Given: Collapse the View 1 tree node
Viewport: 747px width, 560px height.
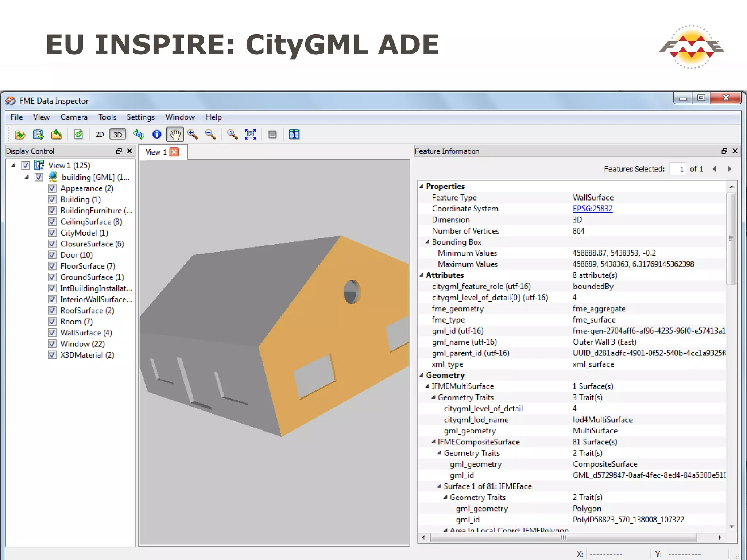Looking at the screenshot, I should [13, 165].
